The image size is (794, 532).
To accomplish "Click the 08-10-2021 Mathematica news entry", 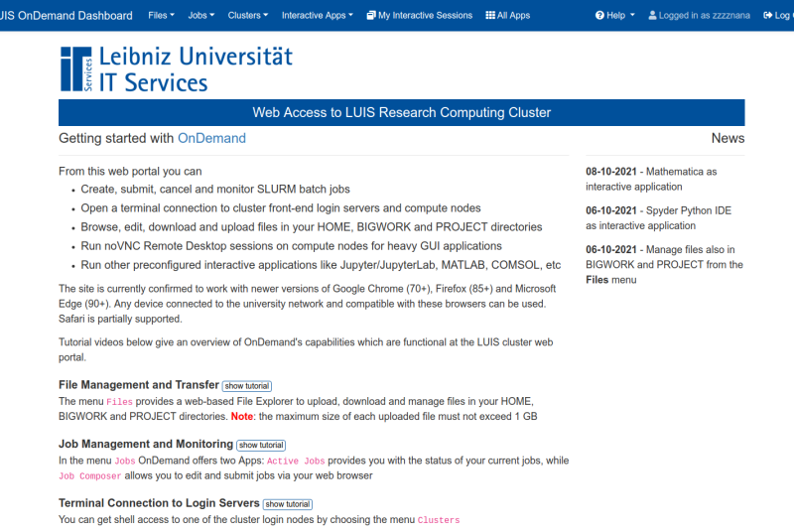I will [x=651, y=180].
